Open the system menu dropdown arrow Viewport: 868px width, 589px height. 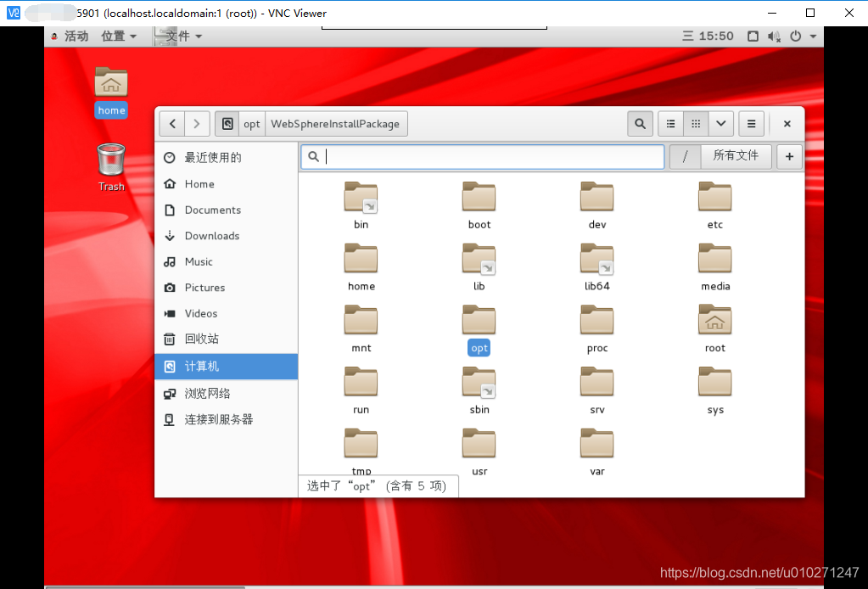click(x=813, y=36)
